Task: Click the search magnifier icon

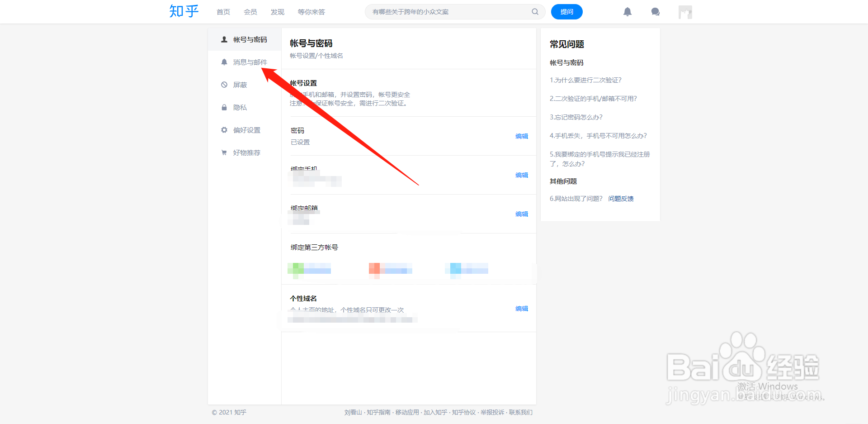Action: [x=535, y=12]
